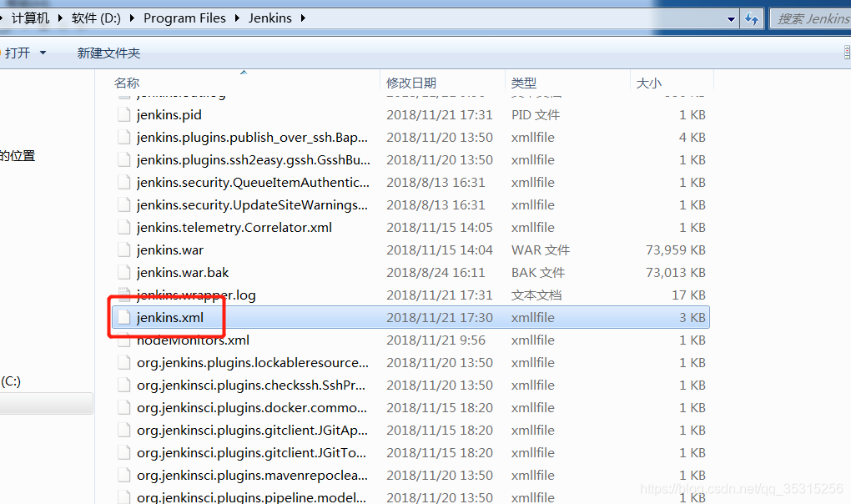Expand the arrow after Jenkins in breadcrumb
The width and height of the screenshot is (851, 504).
pos(303,18)
